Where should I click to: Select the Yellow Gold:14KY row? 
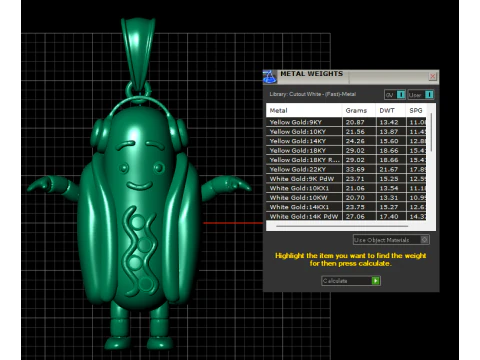(346, 141)
